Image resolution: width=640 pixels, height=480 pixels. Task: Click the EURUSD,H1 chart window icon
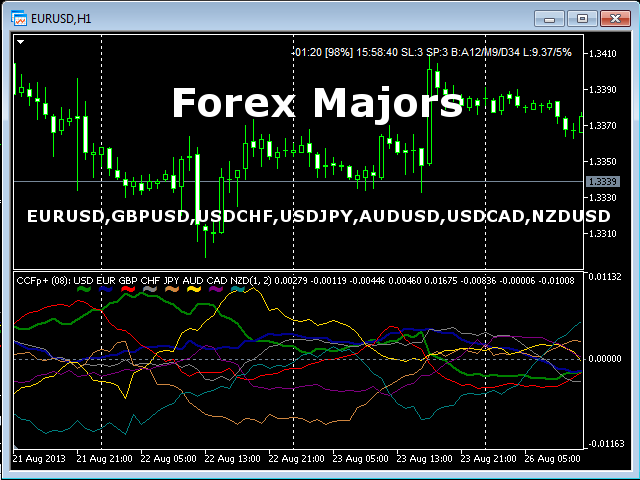[19, 18]
